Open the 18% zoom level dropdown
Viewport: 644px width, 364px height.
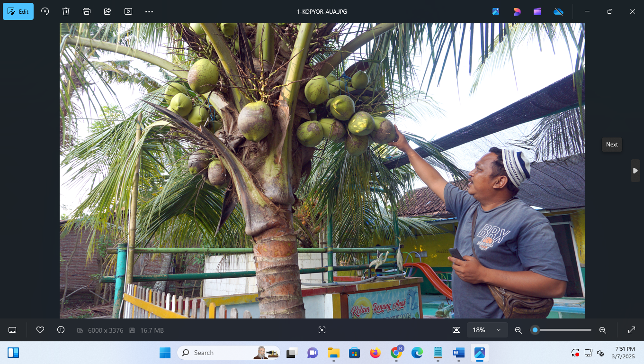click(487, 330)
